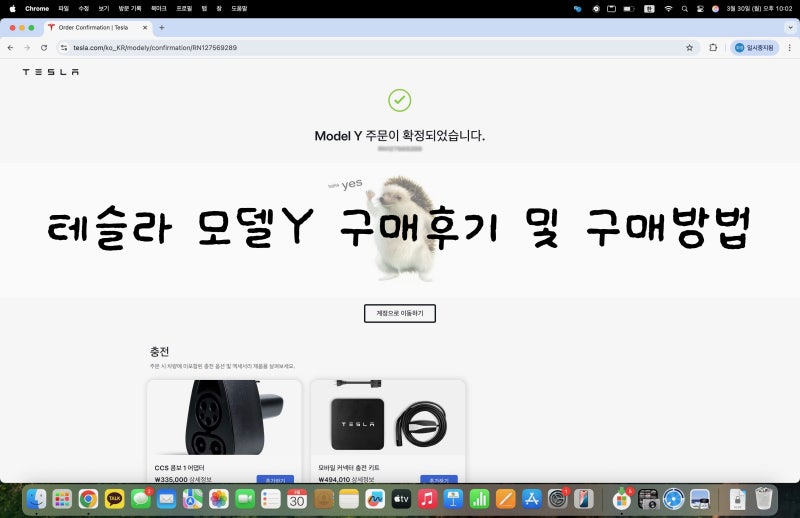Image resolution: width=800 pixels, height=518 pixels.
Task: Open Photos from the Dock
Action: [x=218, y=499]
